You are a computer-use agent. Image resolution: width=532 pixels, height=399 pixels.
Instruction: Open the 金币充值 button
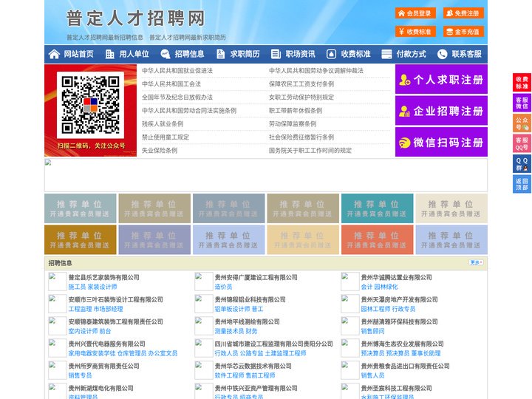tap(463, 32)
